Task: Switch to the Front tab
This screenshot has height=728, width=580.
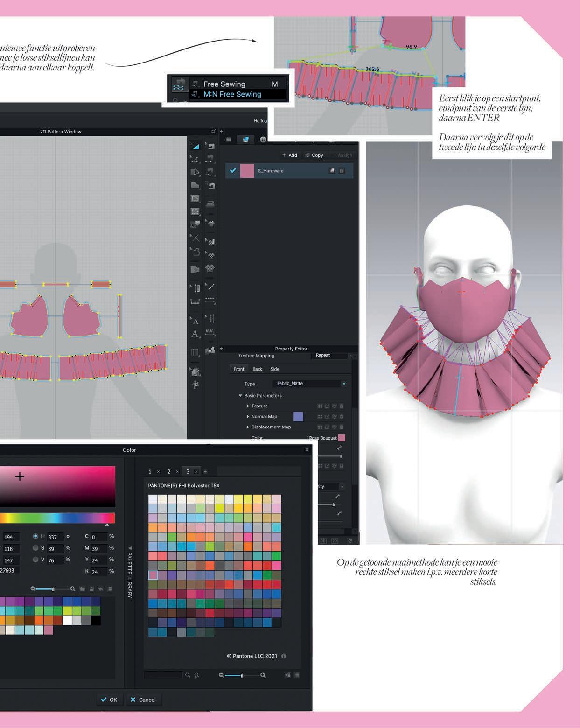Action: point(239,369)
